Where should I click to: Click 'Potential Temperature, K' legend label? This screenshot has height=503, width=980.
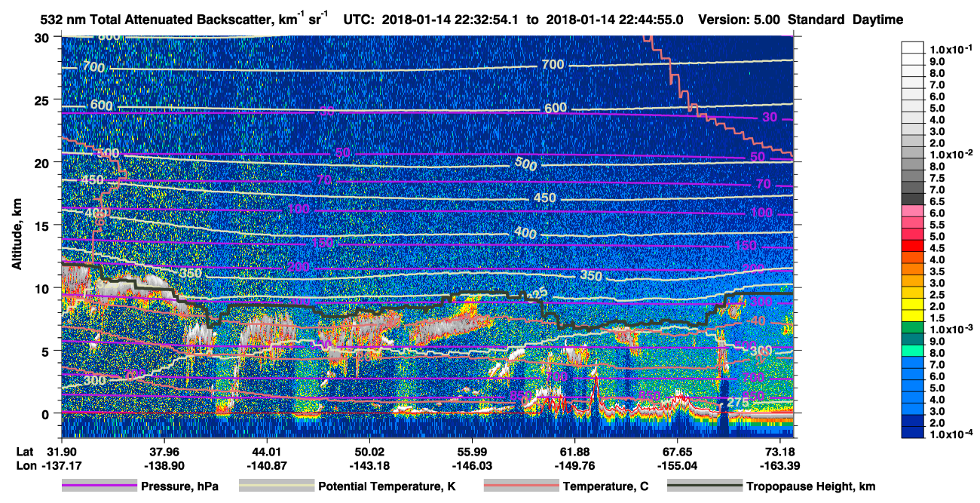pos(387,486)
